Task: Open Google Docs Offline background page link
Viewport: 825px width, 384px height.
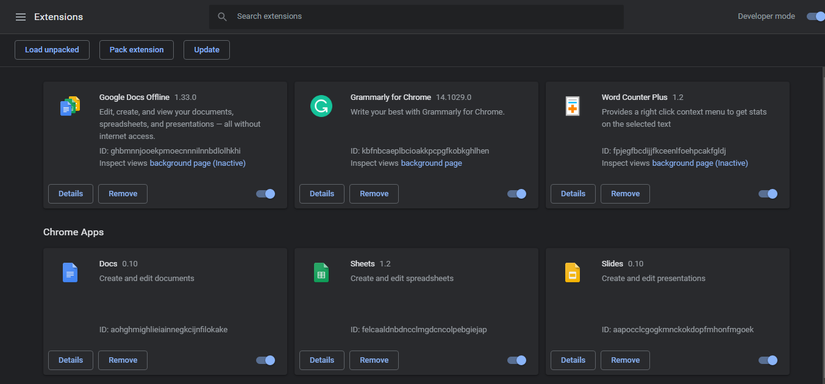Action: 197,163
